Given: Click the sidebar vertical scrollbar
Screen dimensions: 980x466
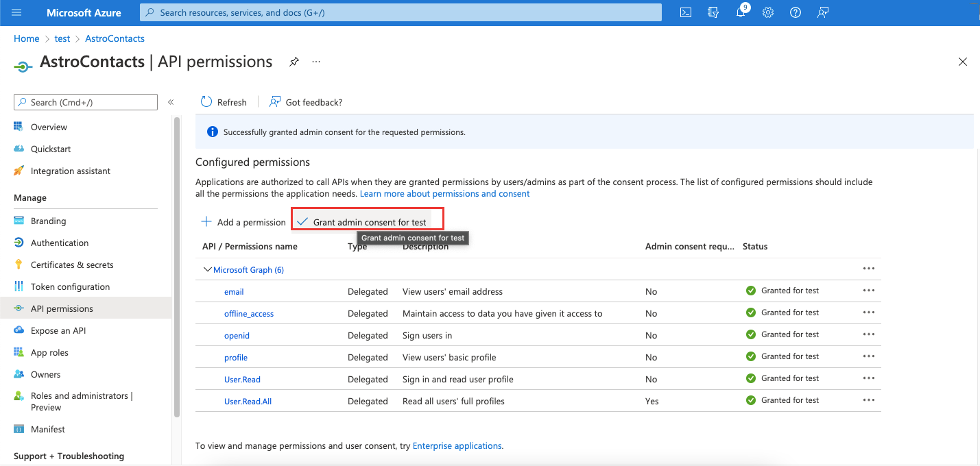Looking at the screenshot, I should [176, 267].
